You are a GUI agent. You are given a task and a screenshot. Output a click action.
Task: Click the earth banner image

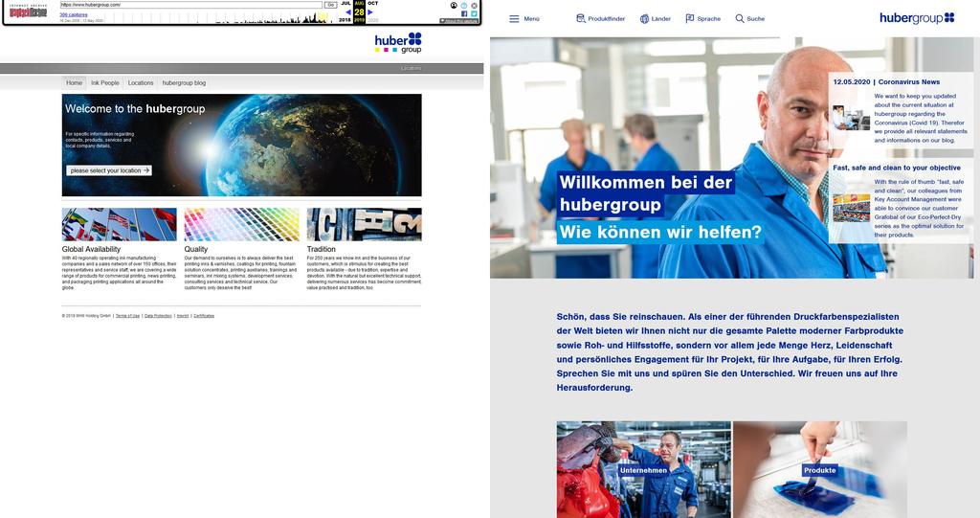[x=242, y=146]
